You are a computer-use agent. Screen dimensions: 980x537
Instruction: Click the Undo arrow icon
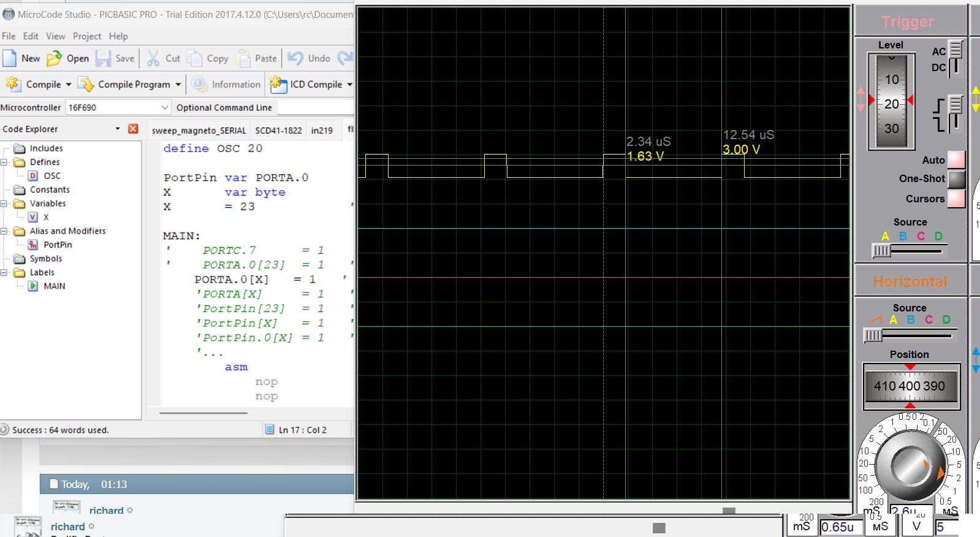(x=295, y=58)
